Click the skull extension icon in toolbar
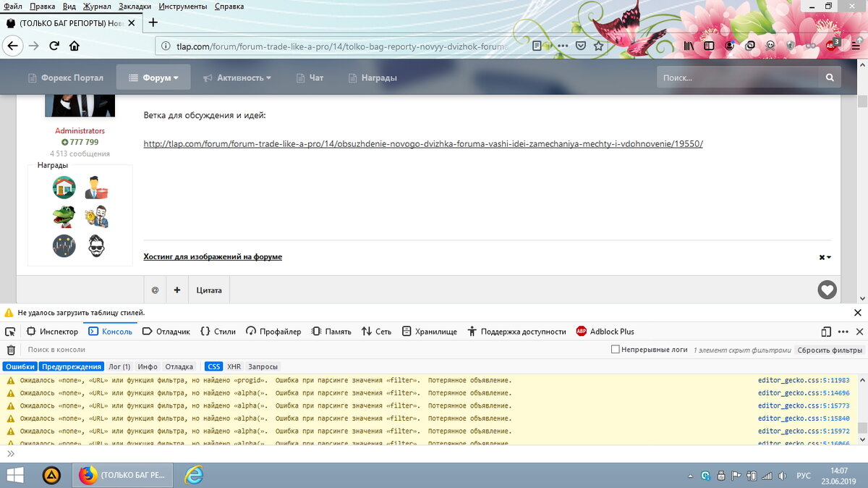The width and height of the screenshot is (868, 488). tap(770, 46)
